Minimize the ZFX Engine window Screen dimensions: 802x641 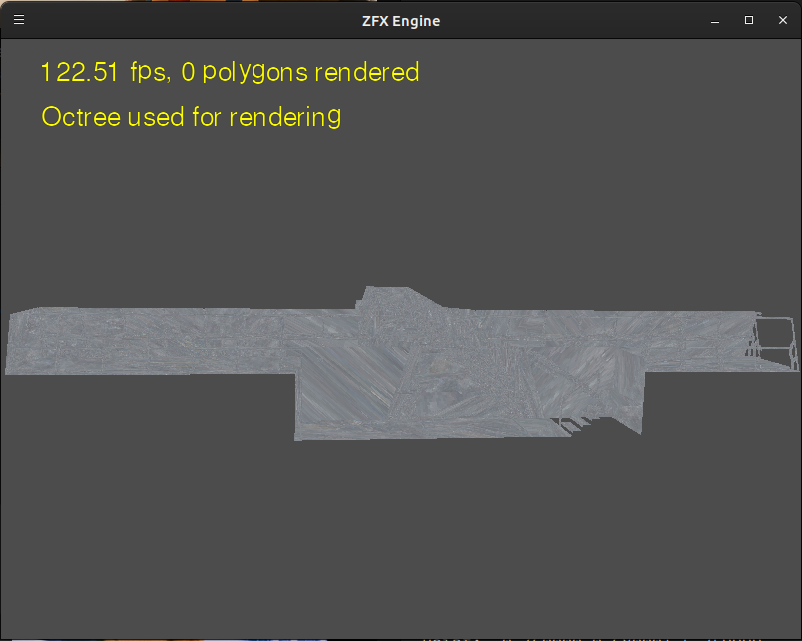[715, 20]
